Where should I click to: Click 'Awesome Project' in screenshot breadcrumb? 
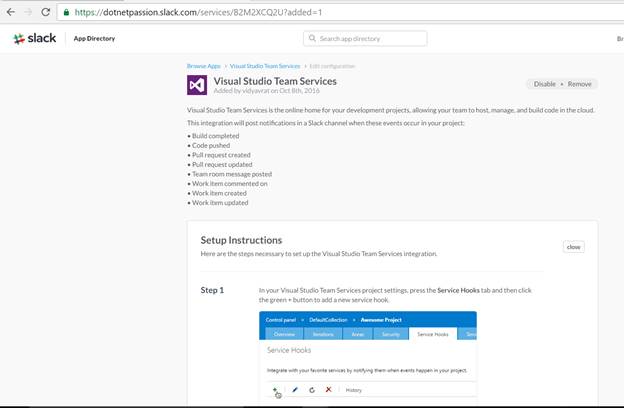(x=381, y=320)
